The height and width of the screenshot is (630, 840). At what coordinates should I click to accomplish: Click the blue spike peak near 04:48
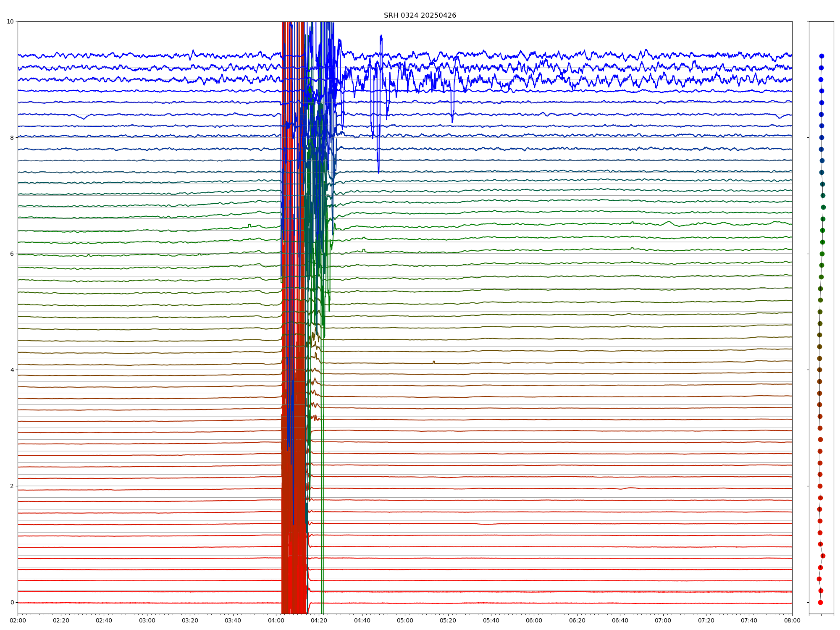[381, 36]
